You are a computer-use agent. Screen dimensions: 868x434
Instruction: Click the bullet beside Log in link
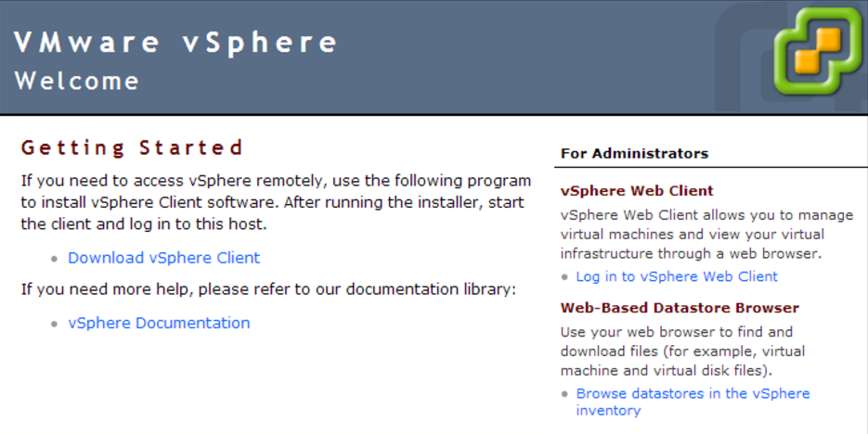pyautogui.click(x=565, y=278)
